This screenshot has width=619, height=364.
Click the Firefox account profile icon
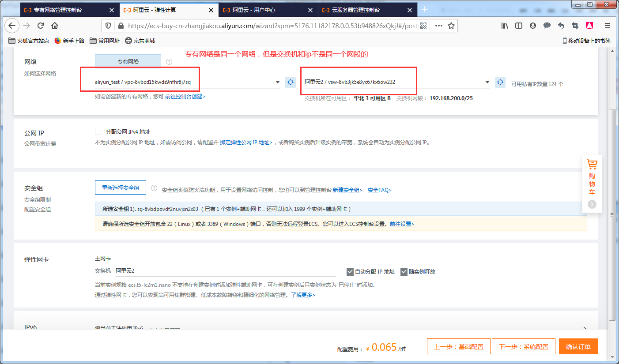click(533, 26)
